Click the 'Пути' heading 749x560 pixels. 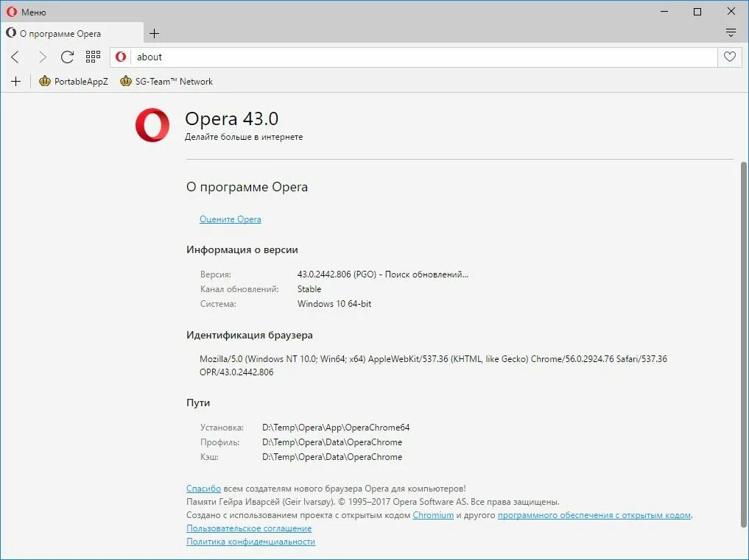coord(198,403)
